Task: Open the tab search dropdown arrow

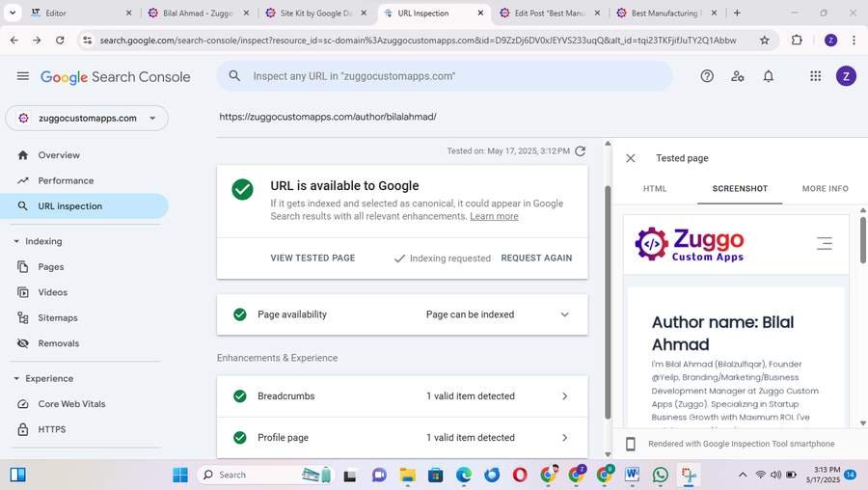Action: coord(13,13)
